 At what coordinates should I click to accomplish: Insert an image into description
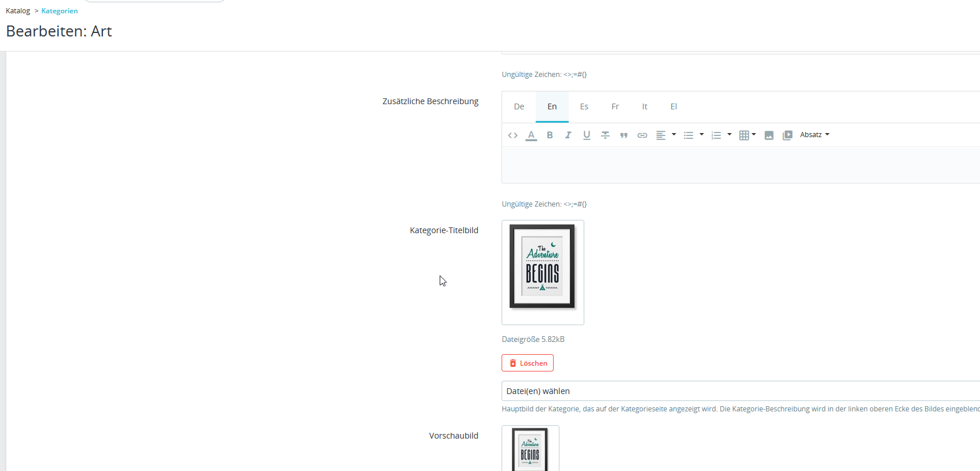[x=769, y=135]
